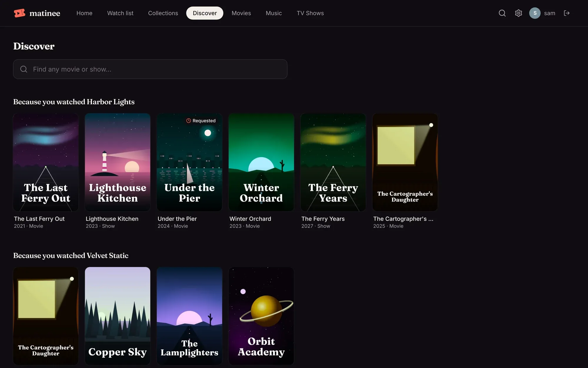The width and height of the screenshot is (588, 368).
Task: Open The Ferry Years poster
Action: [333, 162]
